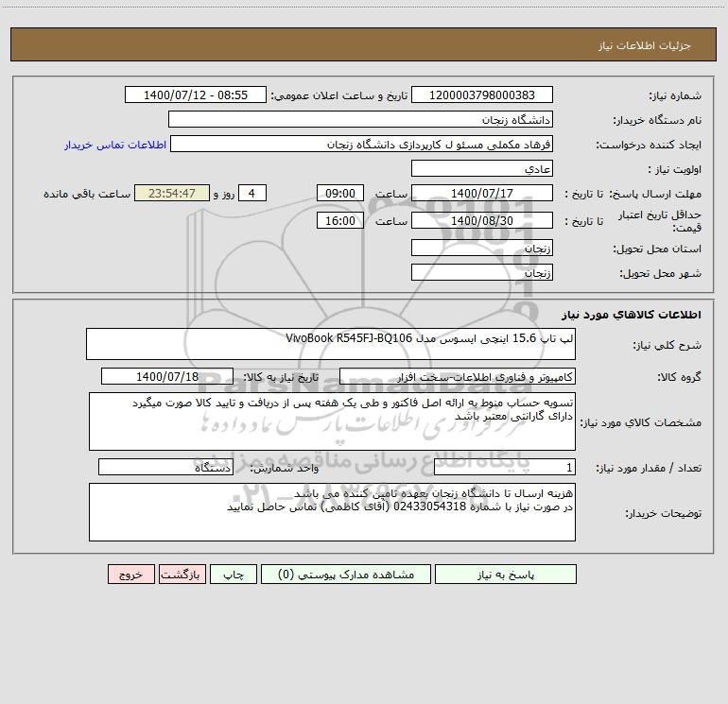Click the توضیحات خریدار text area

pos(332,512)
